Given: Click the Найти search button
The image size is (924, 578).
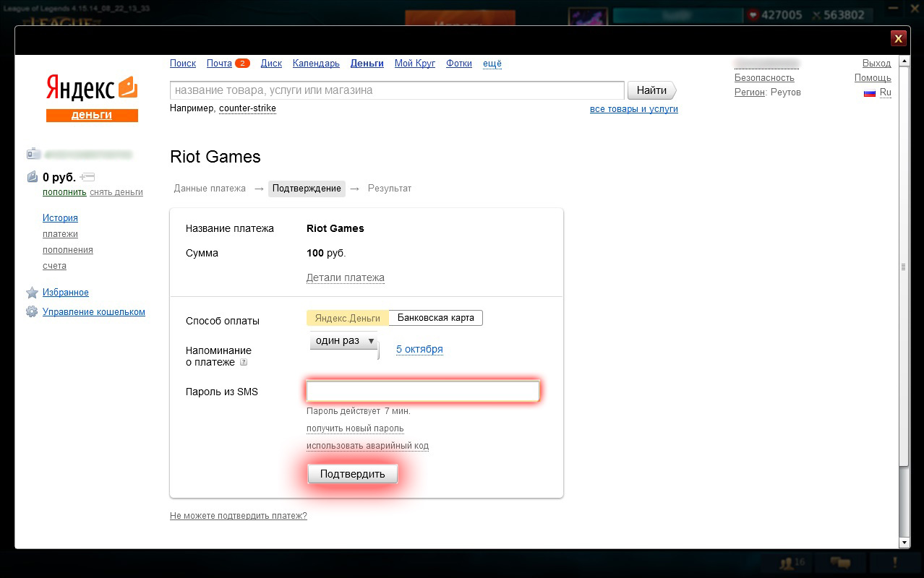Looking at the screenshot, I should 652,90.
